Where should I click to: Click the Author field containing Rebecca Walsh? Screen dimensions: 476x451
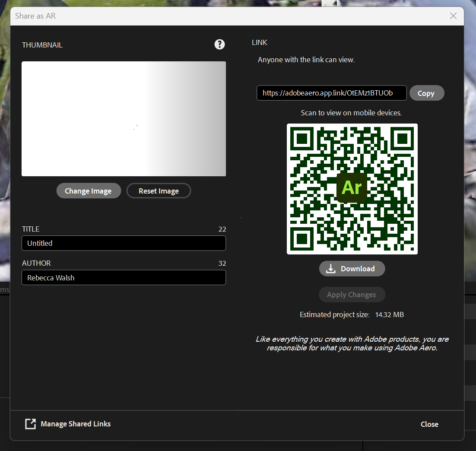124,278
